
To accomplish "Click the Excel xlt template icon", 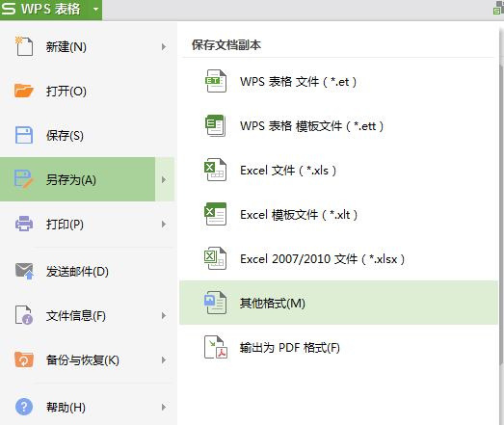I will pos(216,214).
